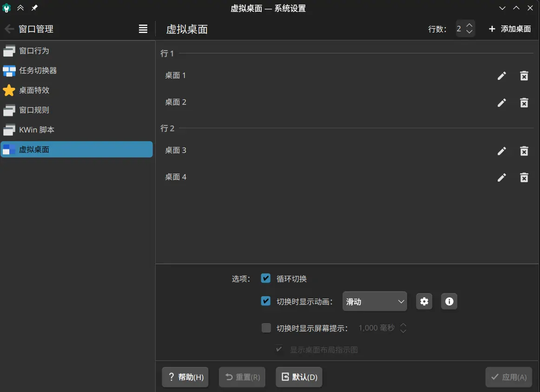Image resolution: width=540 pixels, height=392 pixels.
Task: Open the animation type dropdown showing 滑动
Action: click(375, 301)
